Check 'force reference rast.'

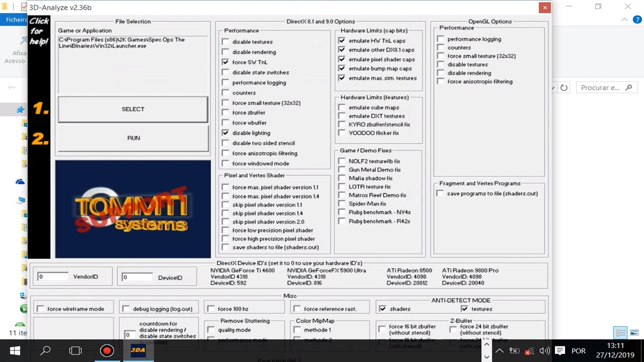click(x=297, y=309)
